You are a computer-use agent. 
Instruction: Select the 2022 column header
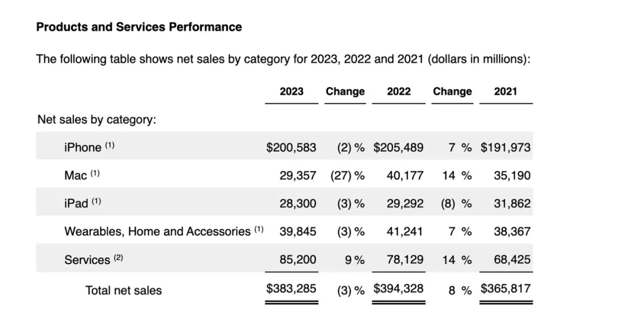click(399, 91)
